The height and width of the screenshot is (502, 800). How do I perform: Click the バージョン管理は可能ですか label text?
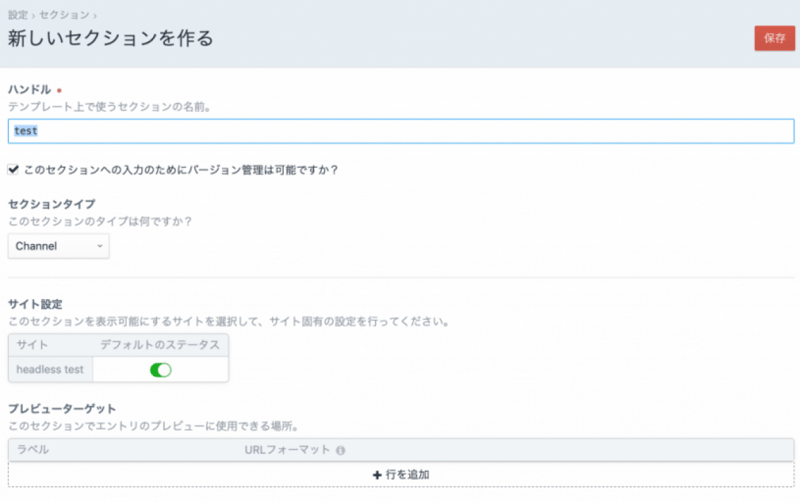coord(180,169)
